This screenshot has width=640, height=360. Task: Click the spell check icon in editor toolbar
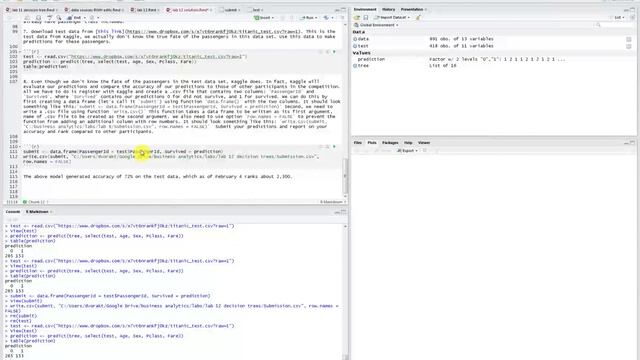(49, 18)
